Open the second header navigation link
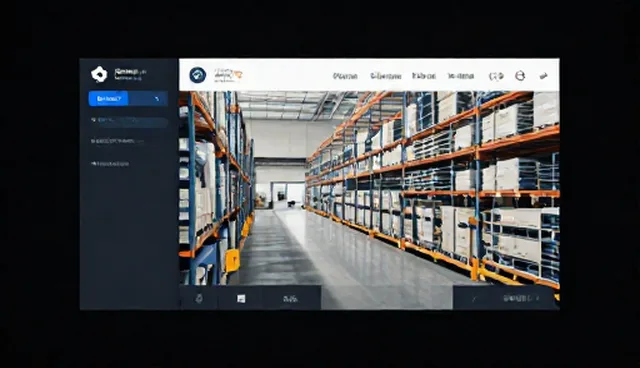 (x=386, y=76)
